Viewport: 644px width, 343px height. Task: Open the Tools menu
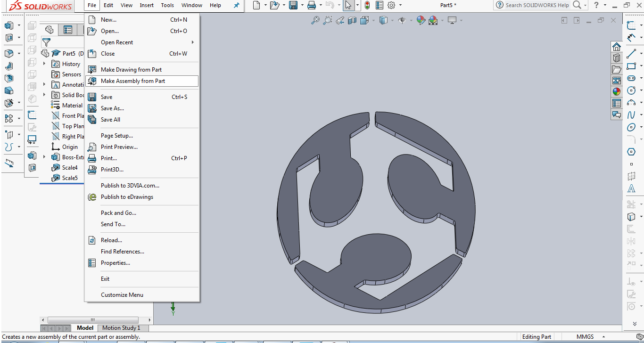pyautogui.click(x=167, y=5)
